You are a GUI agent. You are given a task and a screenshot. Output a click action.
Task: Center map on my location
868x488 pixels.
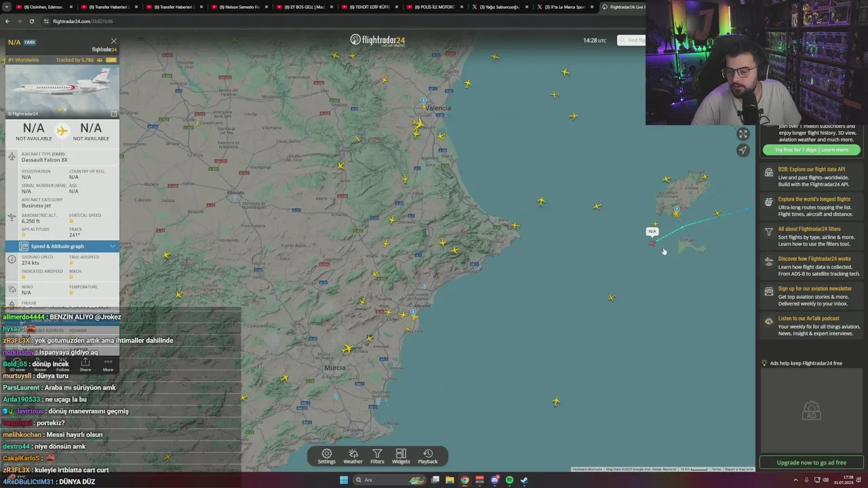tap(743, 150)
